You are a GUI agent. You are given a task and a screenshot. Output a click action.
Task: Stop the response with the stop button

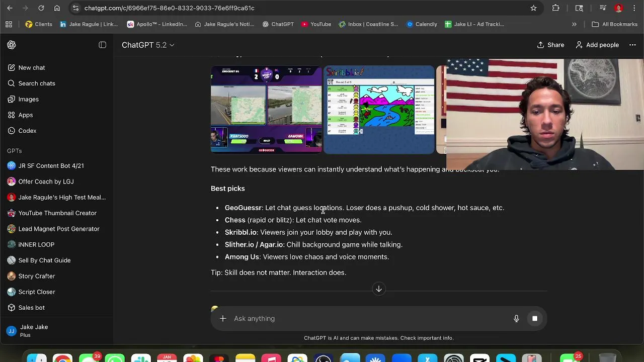pos(535,318)
